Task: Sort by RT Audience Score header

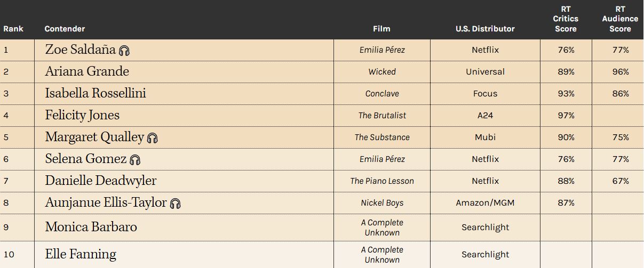Action: [620, 19]
